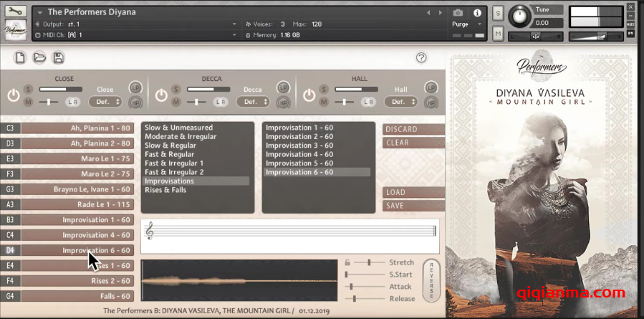Show instrument info with the i icon

click(x=477, y=12)
